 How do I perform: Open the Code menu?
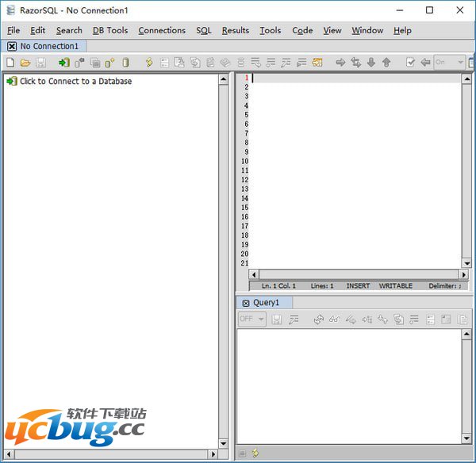click(302, 30)
